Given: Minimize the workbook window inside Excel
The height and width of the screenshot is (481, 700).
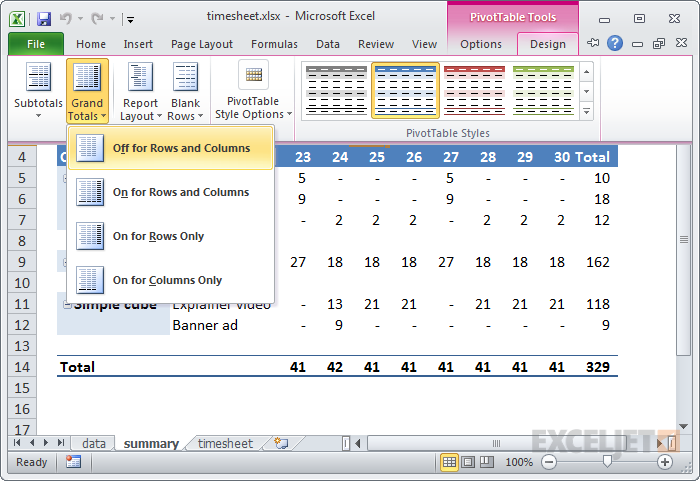Looking at the screenshot, I should pos(637,44).
